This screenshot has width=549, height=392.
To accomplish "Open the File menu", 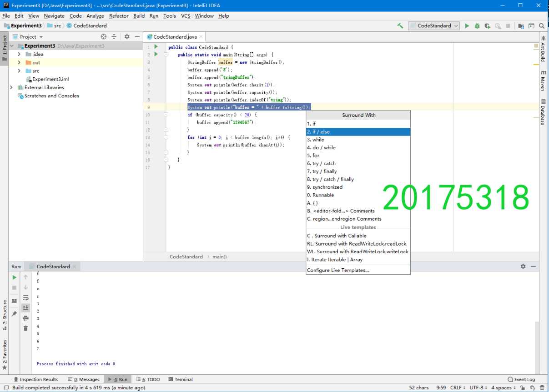I will point(6,16).
